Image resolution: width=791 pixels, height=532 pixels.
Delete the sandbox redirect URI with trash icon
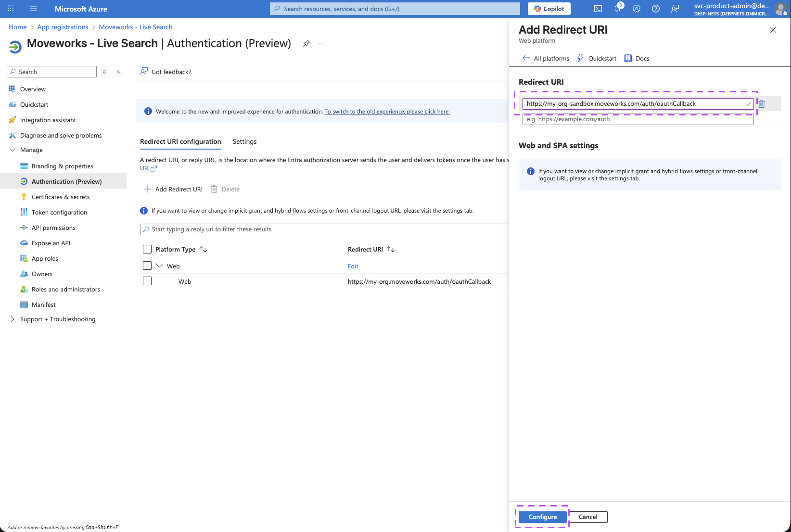pyautogui.click(x=762, y=103)
